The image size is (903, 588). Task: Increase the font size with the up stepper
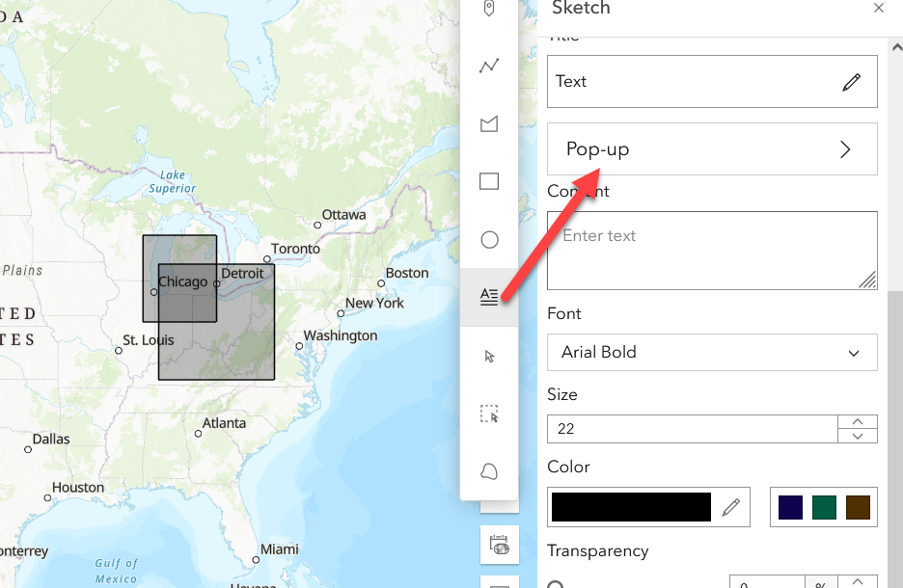tap(857, 421)
